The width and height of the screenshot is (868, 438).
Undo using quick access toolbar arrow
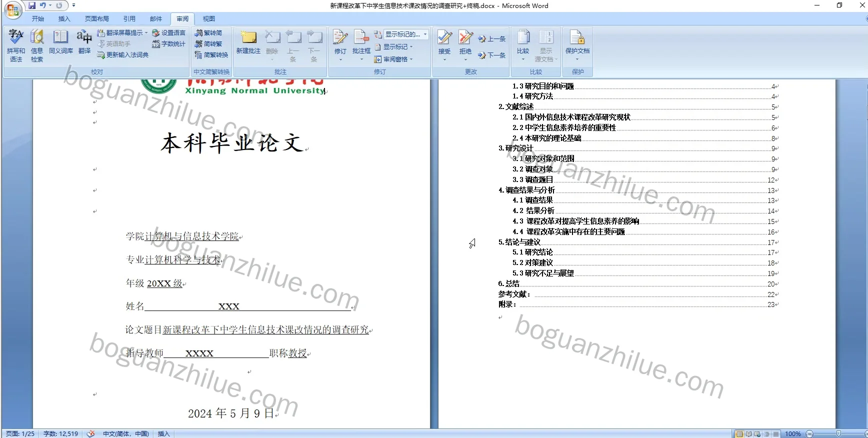[x=43, y=5]
